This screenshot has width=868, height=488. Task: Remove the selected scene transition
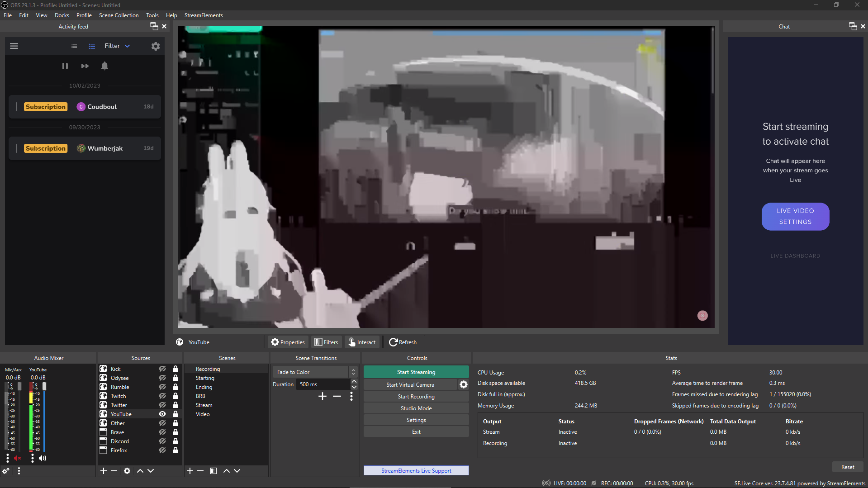[x=337, y=396]
